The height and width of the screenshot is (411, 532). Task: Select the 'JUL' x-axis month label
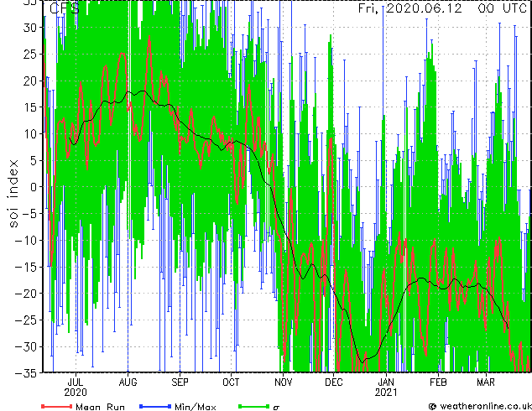(x=76, y=382)
